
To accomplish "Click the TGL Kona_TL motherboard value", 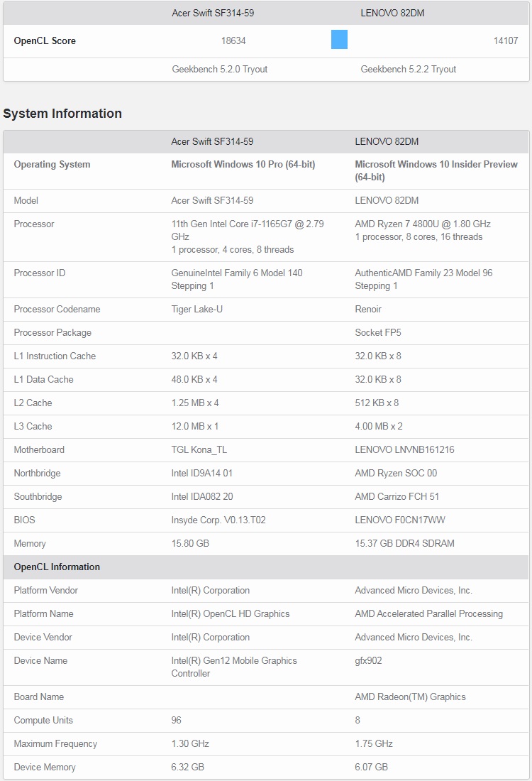I will click(x=199, y=450).
